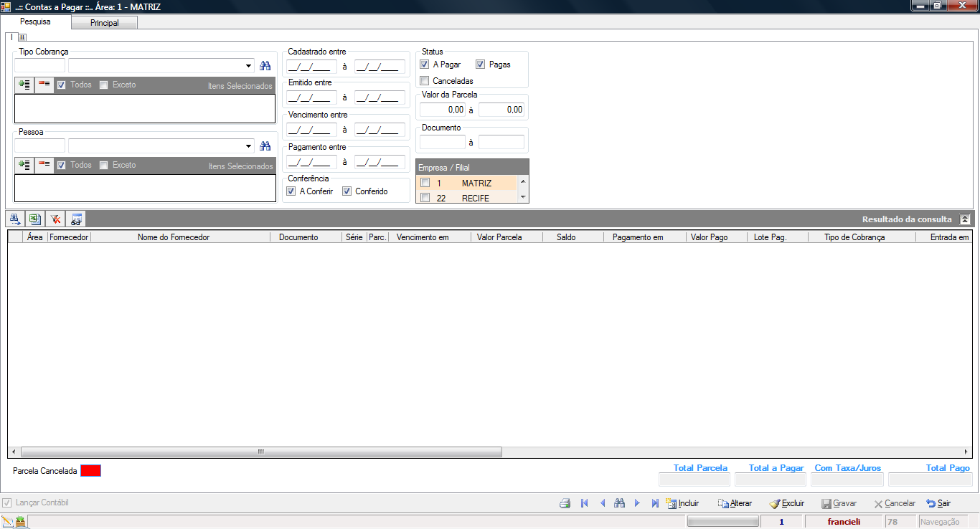
Task: Run the search with the binoculars-arrow icon
Action: (x=14, y=219)
